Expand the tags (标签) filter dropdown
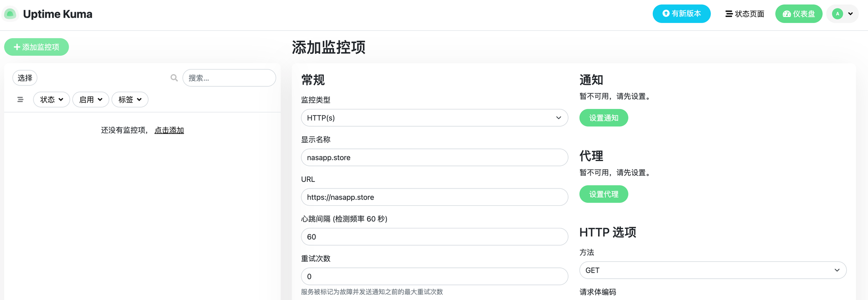The image size is (868, 300). coord(130,99)
